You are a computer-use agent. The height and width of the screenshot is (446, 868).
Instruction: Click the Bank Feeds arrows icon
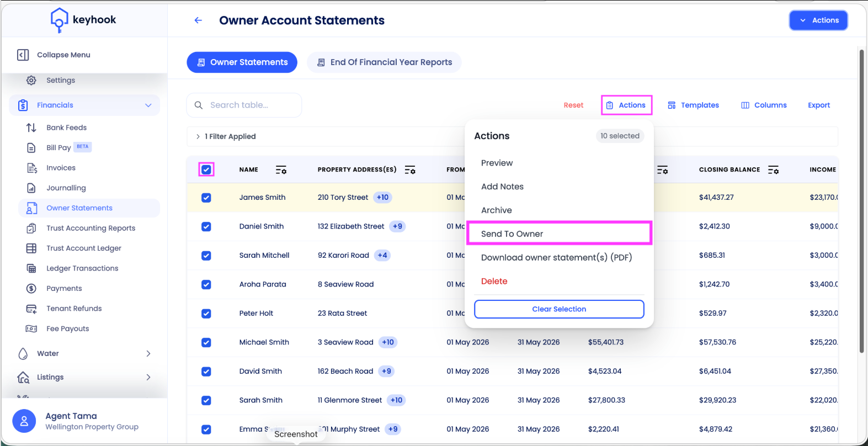[31, 128]
